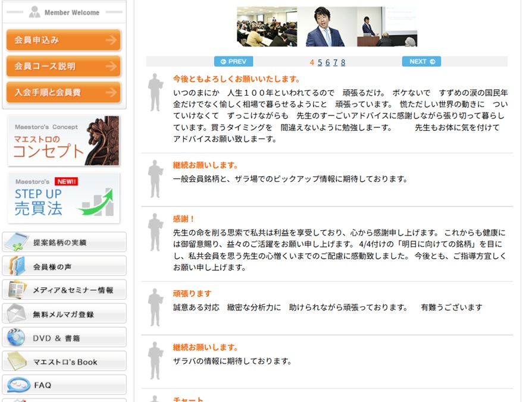The image size is (532, 402).
Task: Go to the NEXT page
Action: click(421, 61)
